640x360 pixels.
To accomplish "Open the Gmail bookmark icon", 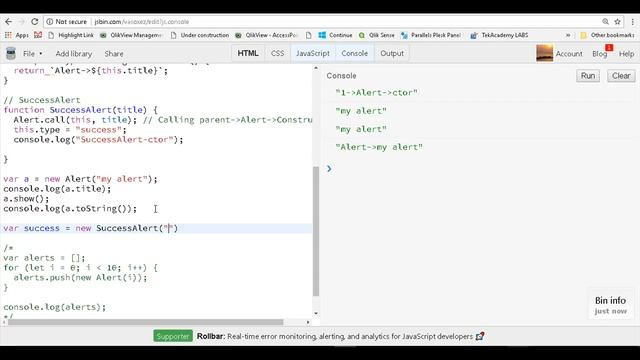I will (38, 35).
